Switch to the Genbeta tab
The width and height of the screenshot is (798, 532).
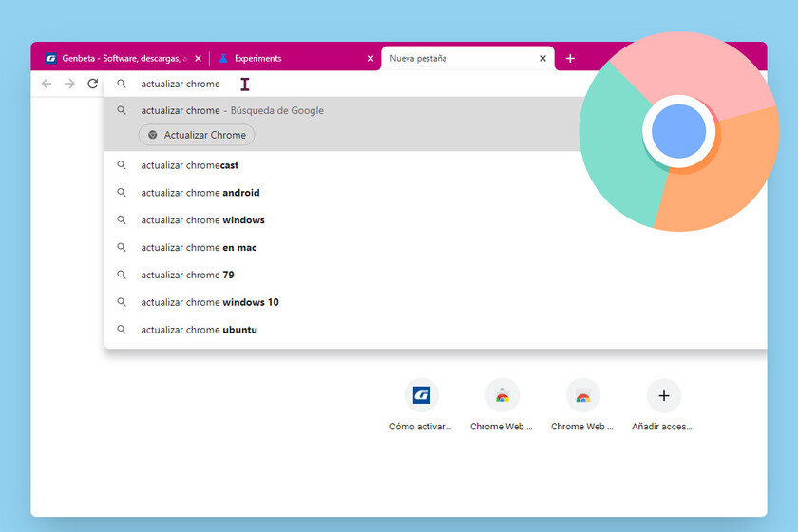[x=123, y=59]
